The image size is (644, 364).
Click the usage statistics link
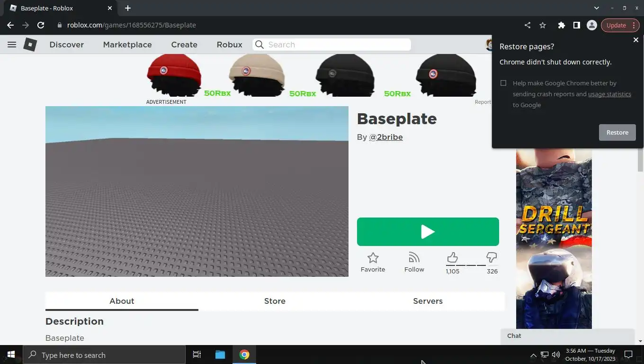[x=609, y=94]
